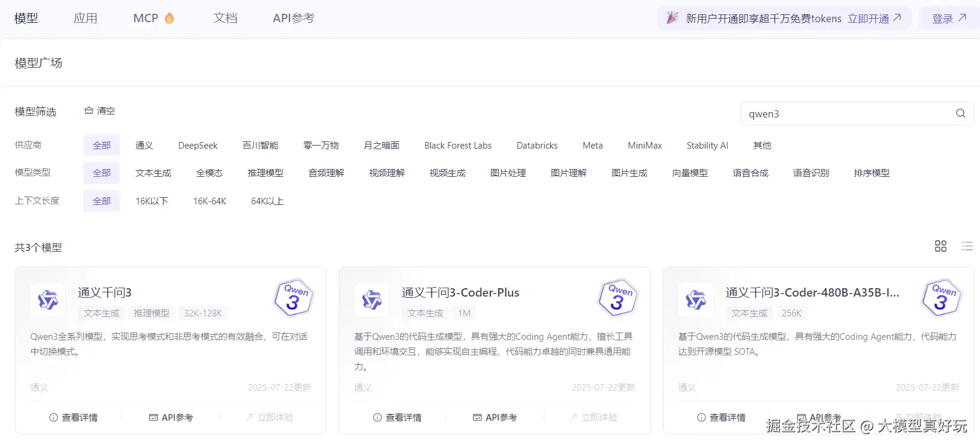980x447 pixels.
Task: Filter model type 语音识别
Action: click(x=811, y=173)
